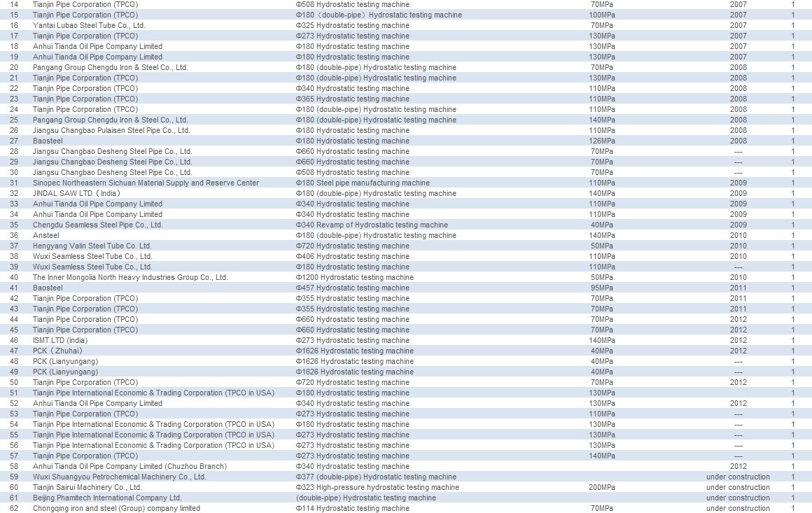Select Yantai Lubao Steel Tube Co., Ltd. cell

pyautogui.click(x=89, y=25)
